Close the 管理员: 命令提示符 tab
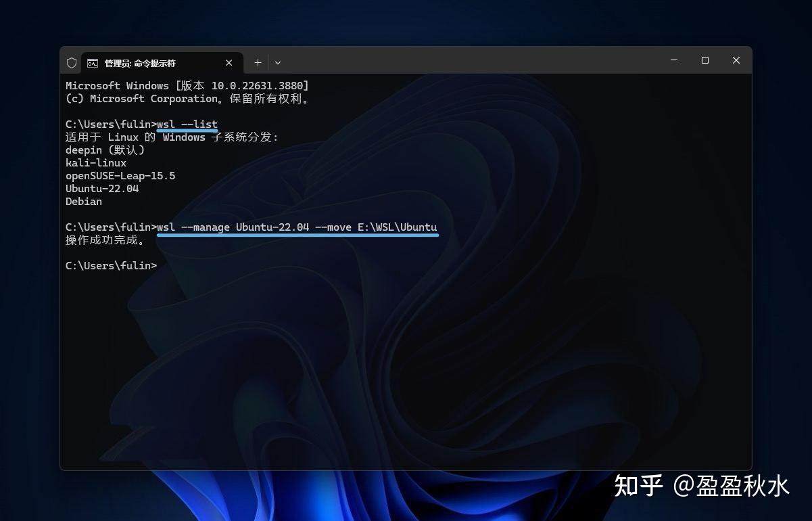812x521 pixels. 229,62
